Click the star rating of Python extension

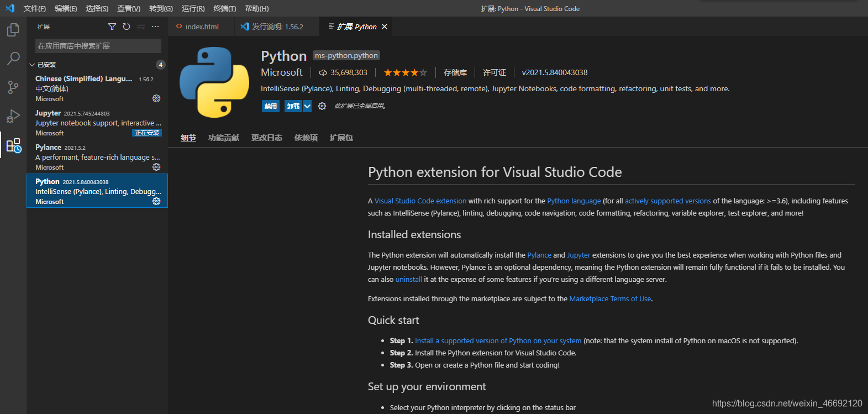(x=406, y=72)
